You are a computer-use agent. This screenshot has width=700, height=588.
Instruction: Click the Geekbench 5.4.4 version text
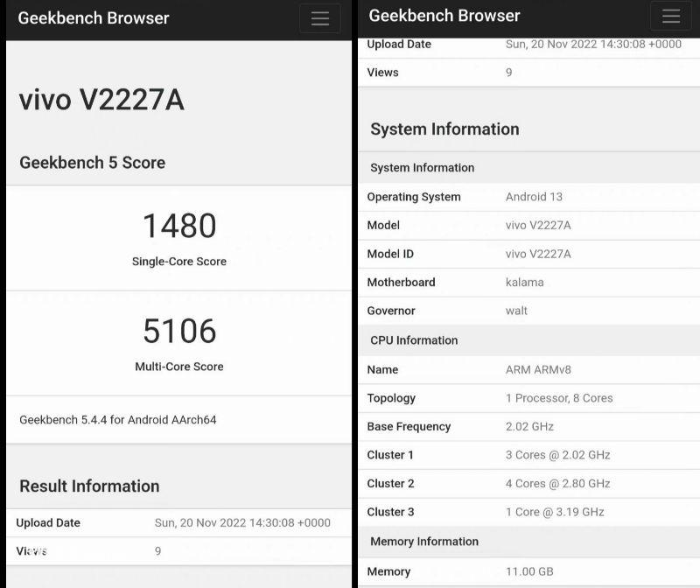point(118,420)
